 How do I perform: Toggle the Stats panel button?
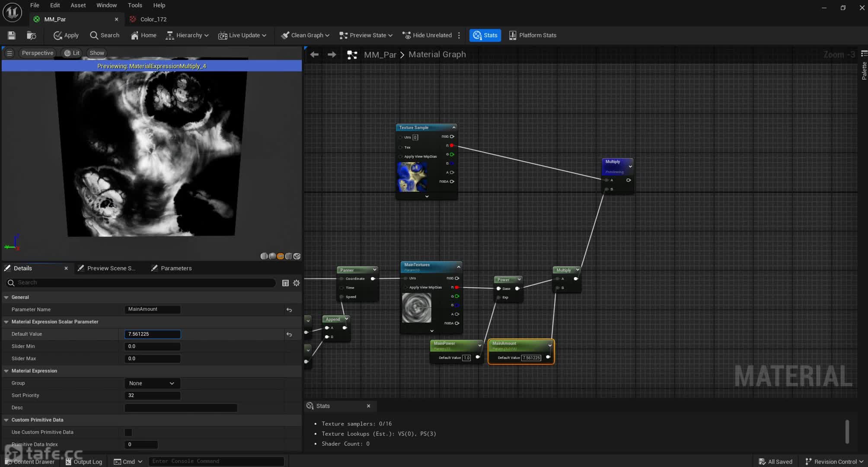[485, 35]
